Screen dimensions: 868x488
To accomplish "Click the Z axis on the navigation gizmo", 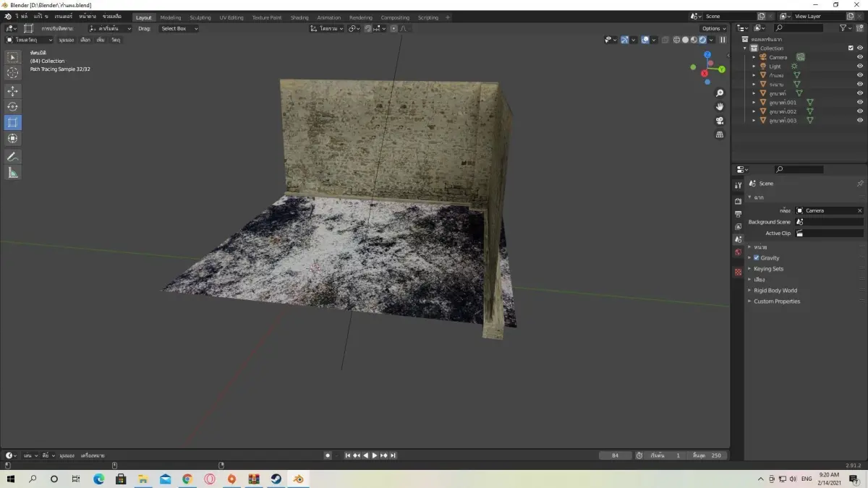I will [707, 55].
